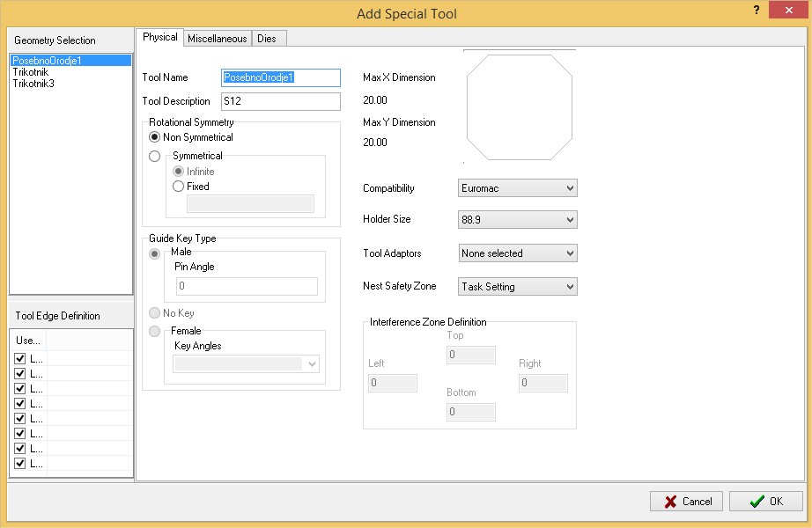Expand the Nest Safety Zone dropdown
The image size is (812, 528).
518,287
